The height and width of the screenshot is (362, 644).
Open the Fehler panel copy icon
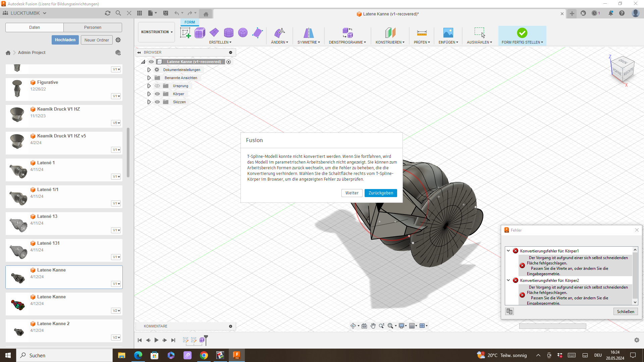[509, 311]
